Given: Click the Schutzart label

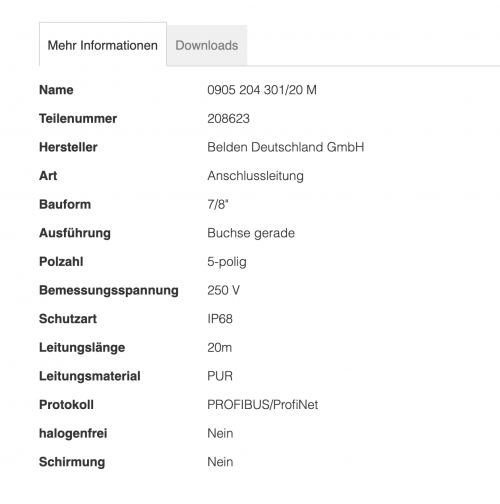Looking at the screenshot, I should (x=68, y=319).
